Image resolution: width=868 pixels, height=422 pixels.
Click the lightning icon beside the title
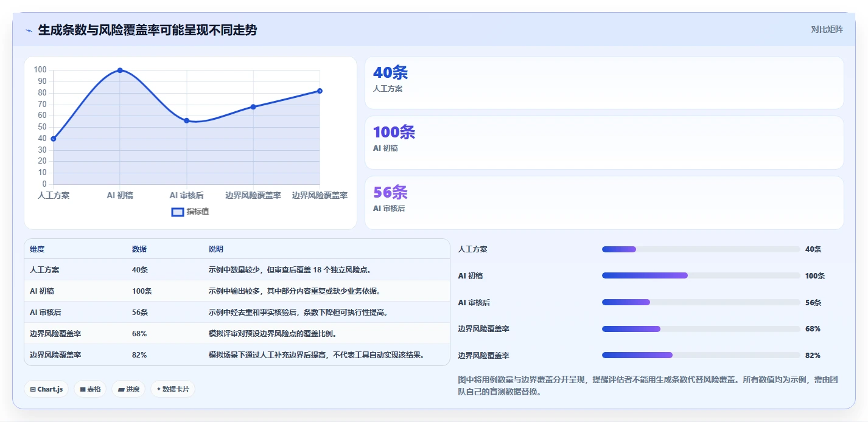[x=29, y=30]
